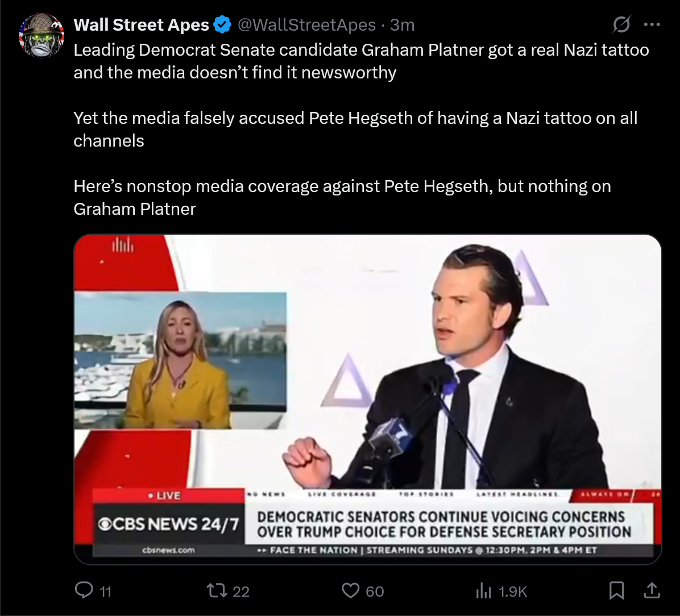Screen dimensions: 680x616
Task: Click the Grok slashed-circle icon
Action: 621,24
